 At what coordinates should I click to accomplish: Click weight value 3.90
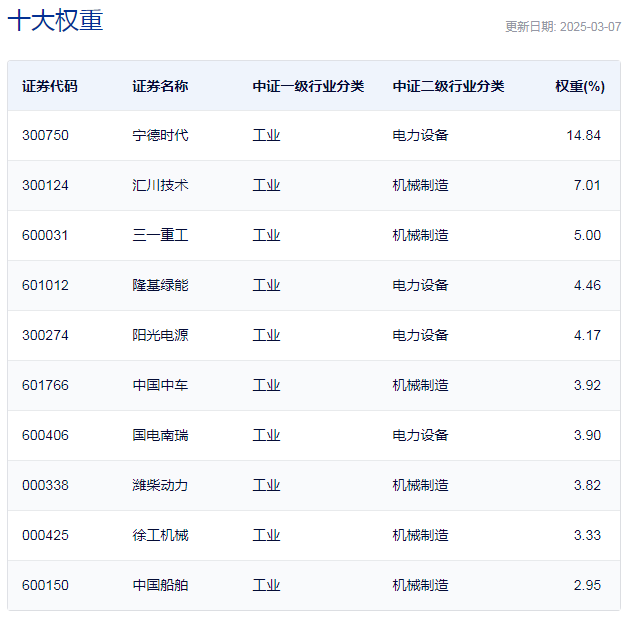point(587,435)
